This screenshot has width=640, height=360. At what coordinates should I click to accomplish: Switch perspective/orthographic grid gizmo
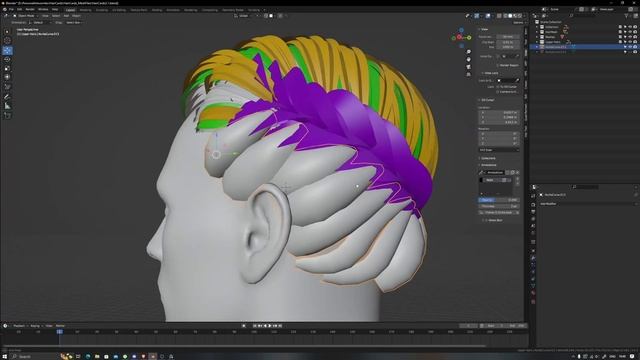point(469,74)
